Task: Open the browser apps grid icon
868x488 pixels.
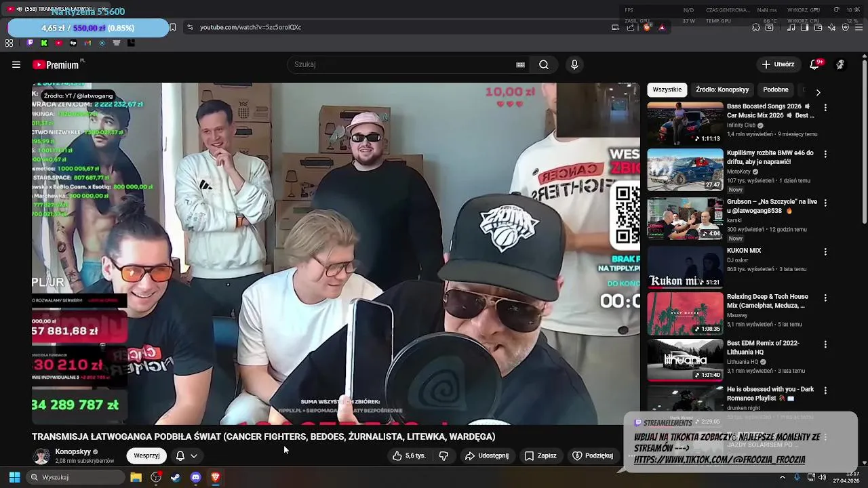Action: 9,43
